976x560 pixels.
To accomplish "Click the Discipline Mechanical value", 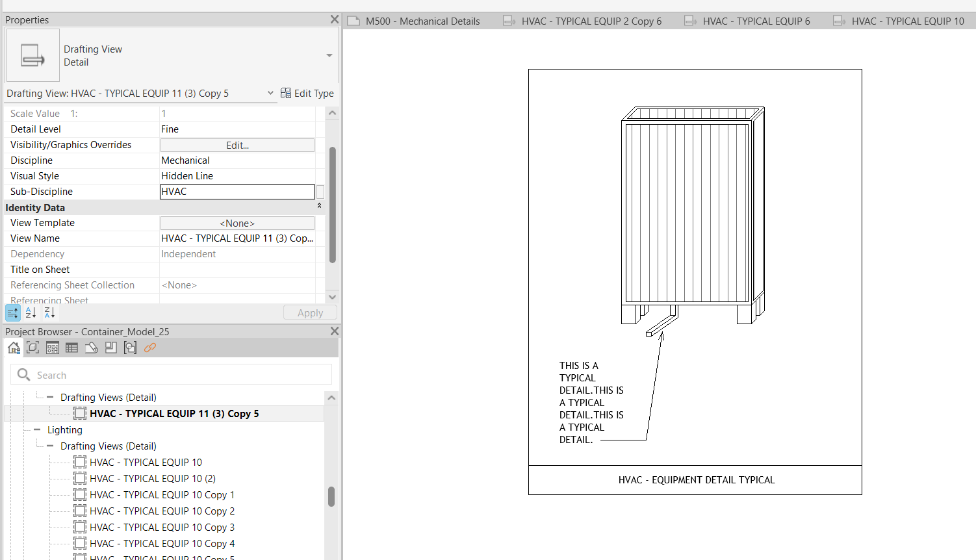I will (x=237, y=160).
